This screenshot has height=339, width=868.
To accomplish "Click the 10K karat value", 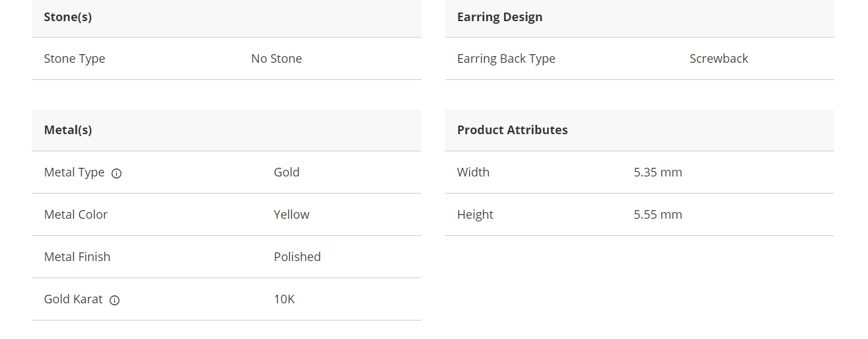I will tap(284, 299).
